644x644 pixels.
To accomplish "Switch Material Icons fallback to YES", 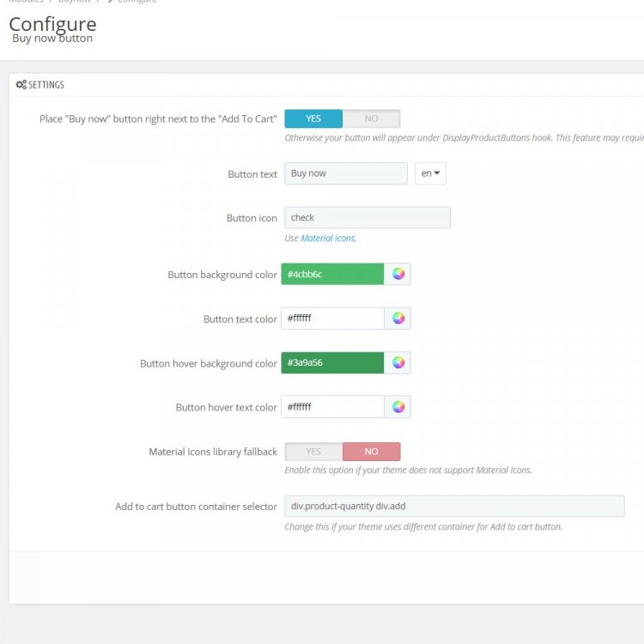I will [313, 452].
